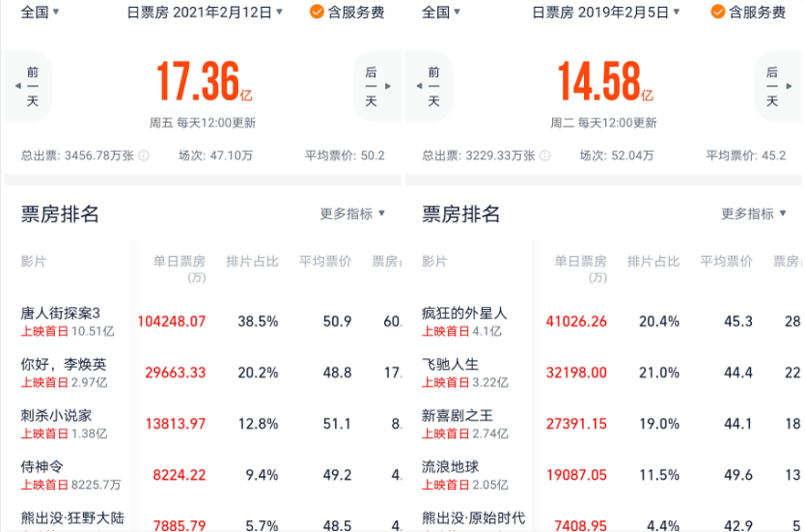Click 平均票价 column header in 2021 table
805x532 pixels.
[x=325, y=262]
